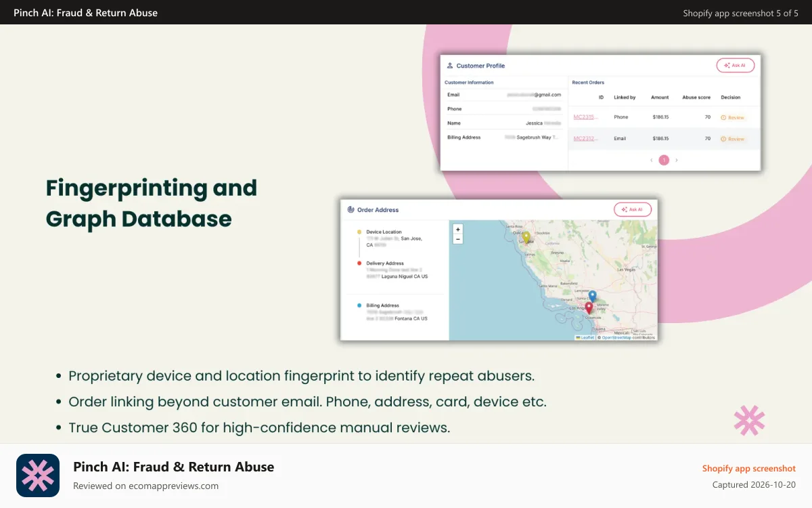Click the Order linking beyond customer email bullet
The height and width of the screenshot is (508, 812).
pyautogui.click(x=307, y=402)
